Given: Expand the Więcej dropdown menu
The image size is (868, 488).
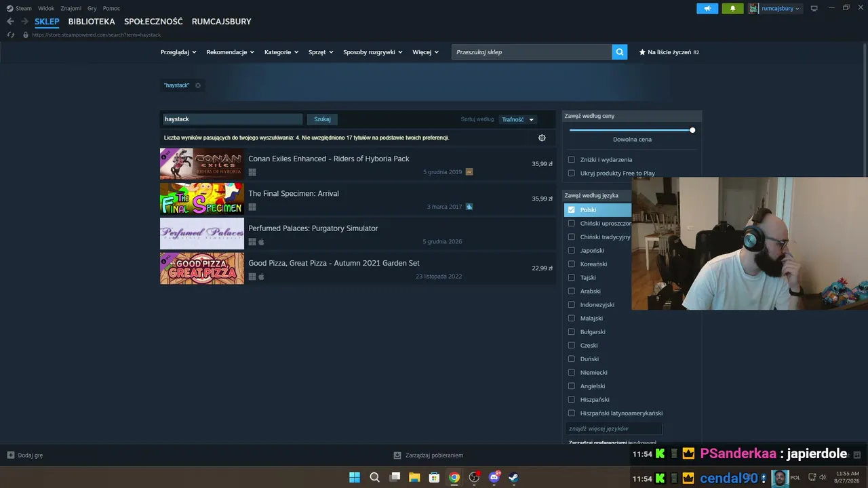Looking at the screenshot, I should (x=426, y=52).
